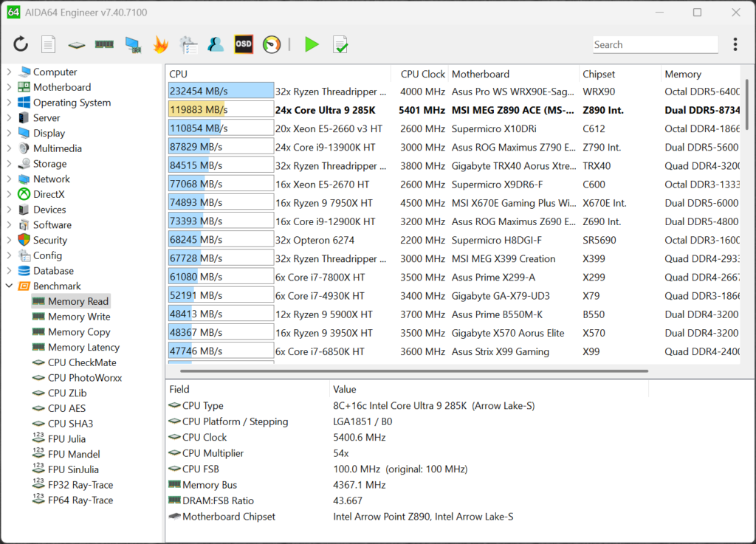This screenshot has width=756, height=544.
Task: Click the blue computer monitor toolbar icon
Action: pyautogui.click(x=133, y=45)
